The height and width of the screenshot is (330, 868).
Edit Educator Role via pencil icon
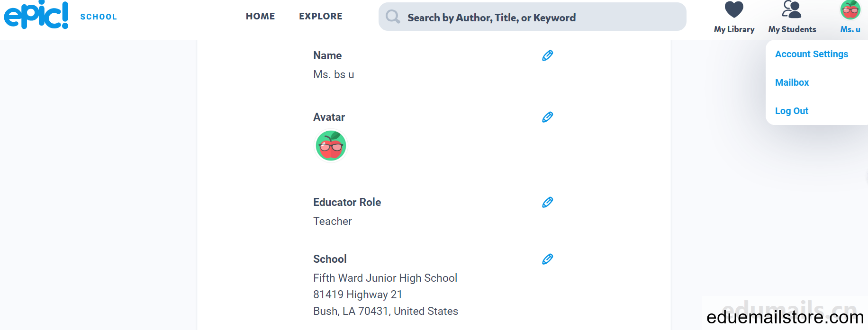tap(547, 203)
